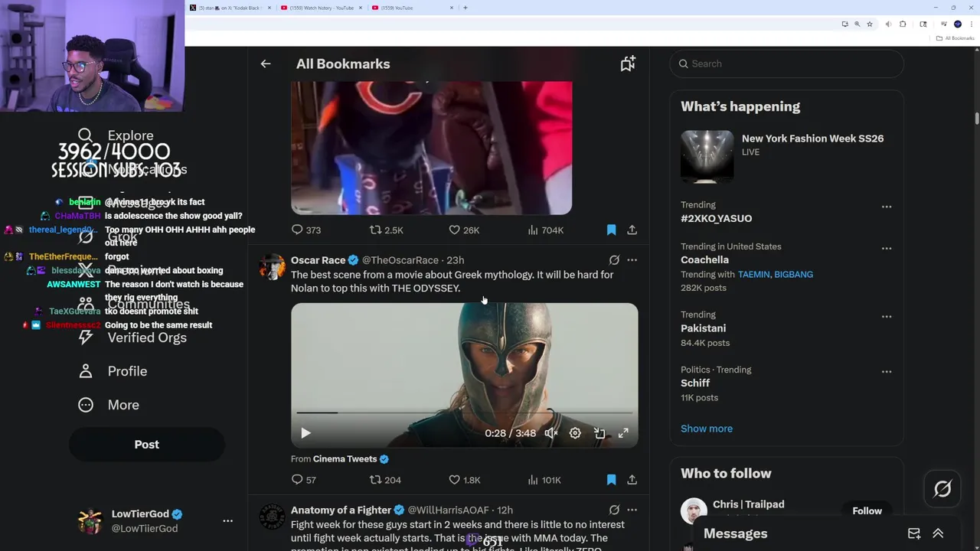Open video settings gear in the player
980x551 pixels.
click(x=575, y=433)
